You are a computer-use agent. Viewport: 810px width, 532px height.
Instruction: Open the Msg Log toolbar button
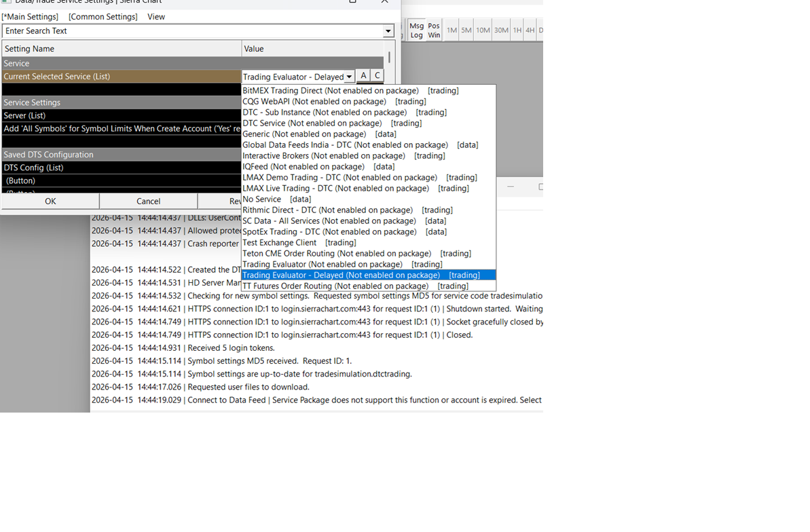(x=416, y=31)
